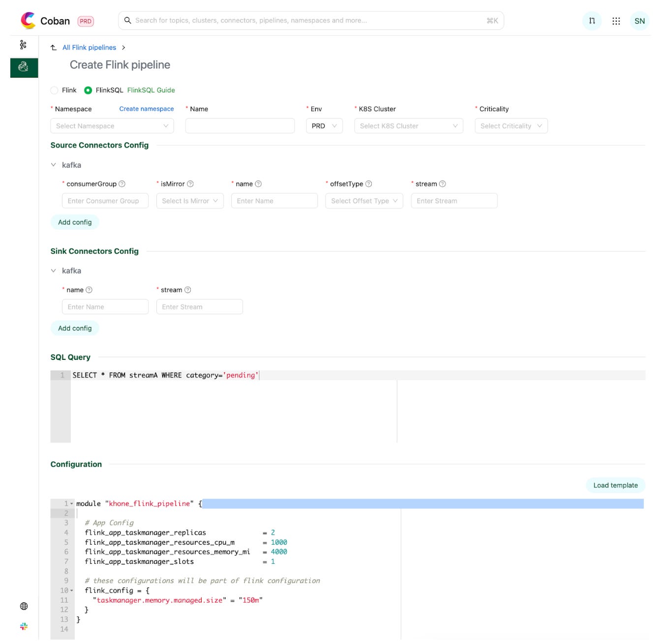
Task: Click the # App Config comment
Action: tap(109, 523)
